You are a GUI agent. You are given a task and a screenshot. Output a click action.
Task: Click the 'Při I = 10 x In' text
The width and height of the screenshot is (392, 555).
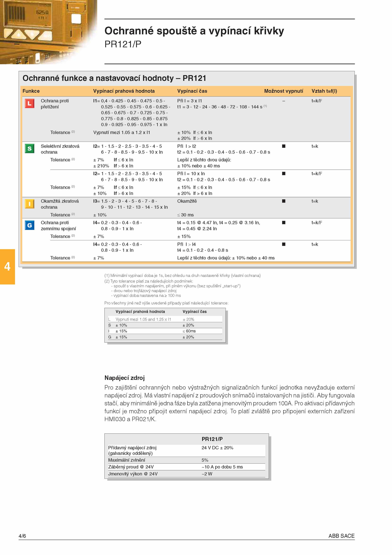click(x=191, y=174)
